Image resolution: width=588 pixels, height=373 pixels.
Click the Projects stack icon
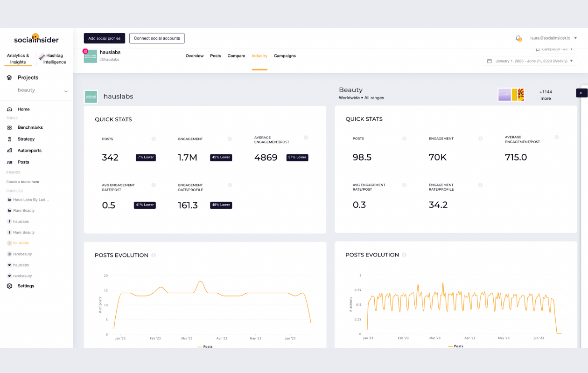click(9, 78)
